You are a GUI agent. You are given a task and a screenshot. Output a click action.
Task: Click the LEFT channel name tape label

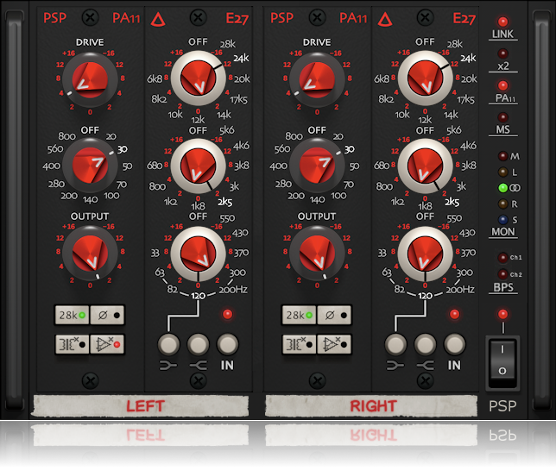141,406
